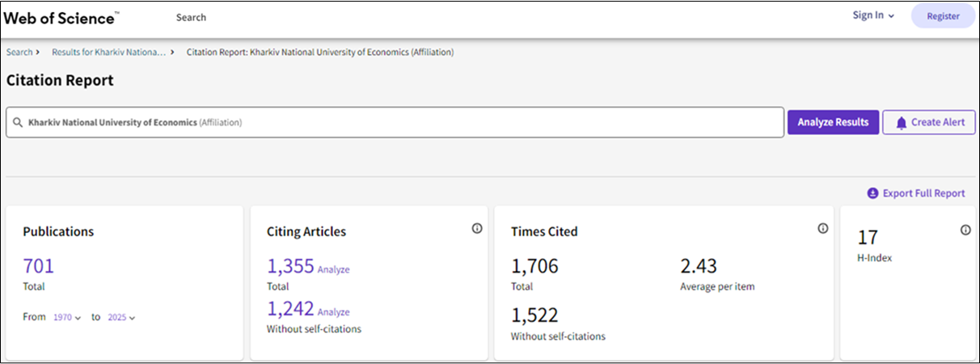Image resolution: width=980 pixels, height=364 pixels.
Task: Open info icon on Citing Articles card
Action: click(477, 229)
